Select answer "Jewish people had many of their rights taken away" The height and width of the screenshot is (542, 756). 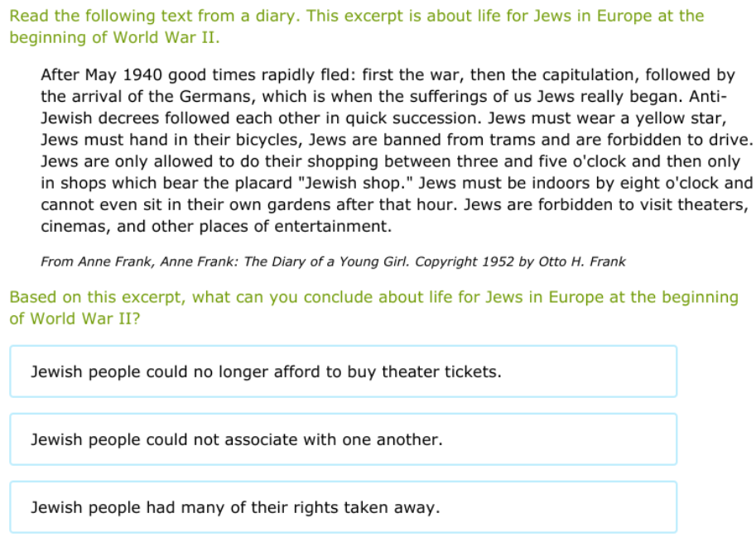click(343, 507)
